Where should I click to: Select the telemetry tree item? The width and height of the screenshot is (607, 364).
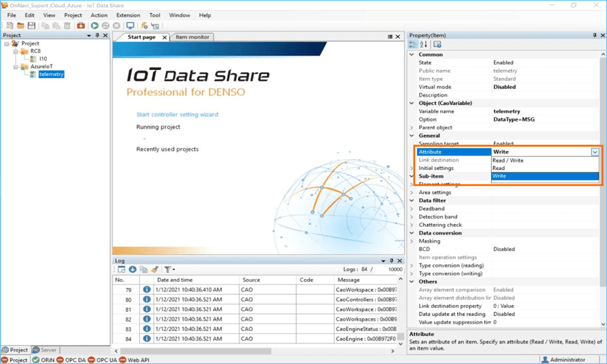pyautogui.click(x=51, y=74)
